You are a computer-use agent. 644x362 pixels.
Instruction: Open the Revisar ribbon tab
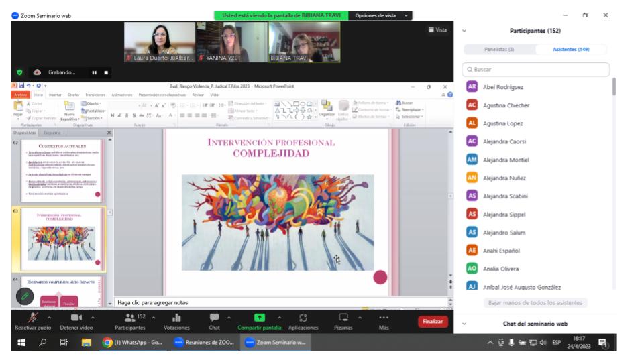pyautogui.click(x=198, y=95)
